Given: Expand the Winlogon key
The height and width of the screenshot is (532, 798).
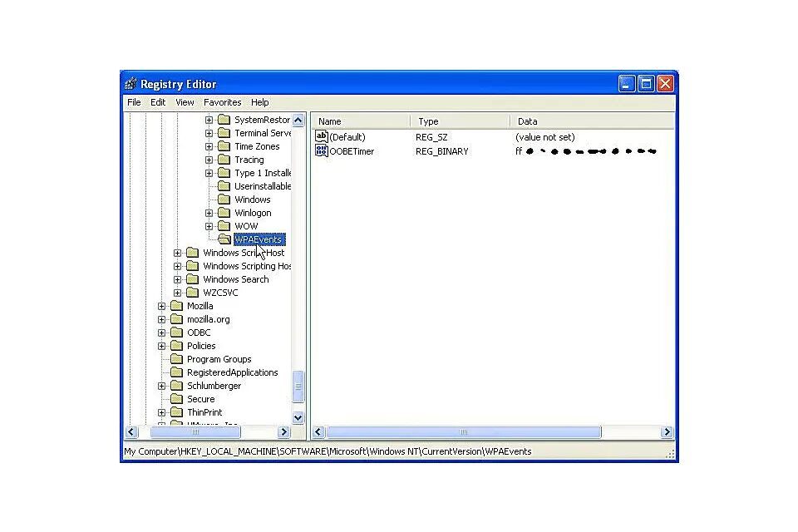Looking at the screenshot, I should tap(209, 213).
